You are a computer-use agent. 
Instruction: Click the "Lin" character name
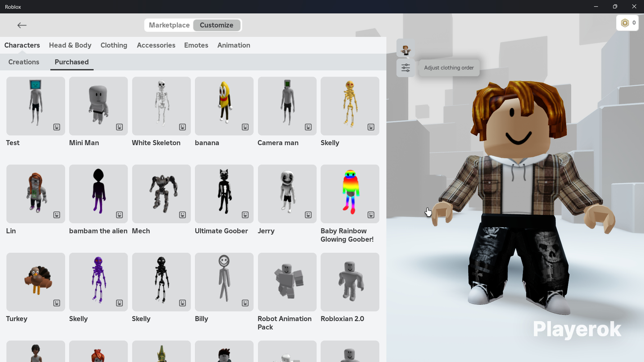tap(11, 231)
